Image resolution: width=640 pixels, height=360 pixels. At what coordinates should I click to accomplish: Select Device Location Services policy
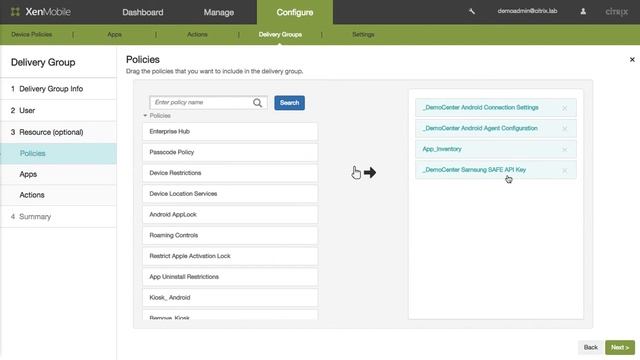tap(230, 194)
